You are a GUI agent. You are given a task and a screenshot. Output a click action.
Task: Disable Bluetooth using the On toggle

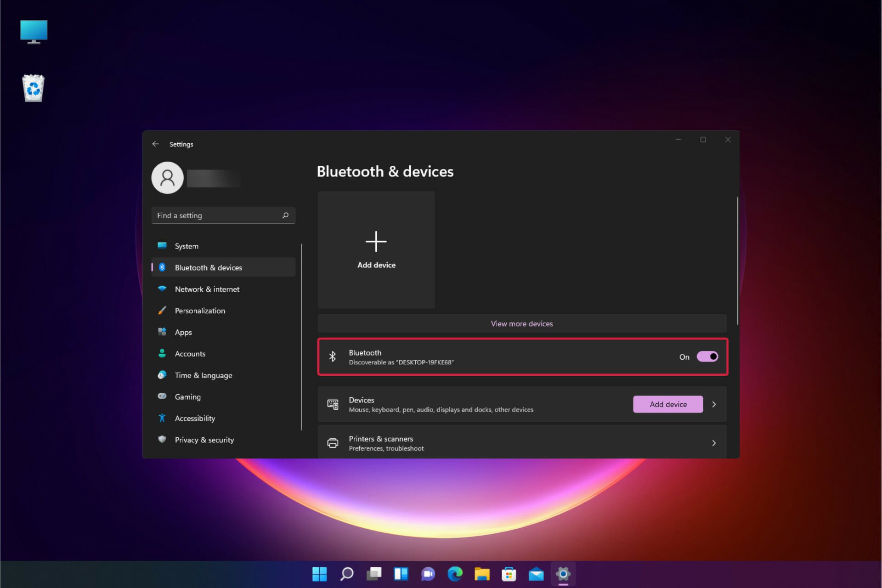(707, 356)
